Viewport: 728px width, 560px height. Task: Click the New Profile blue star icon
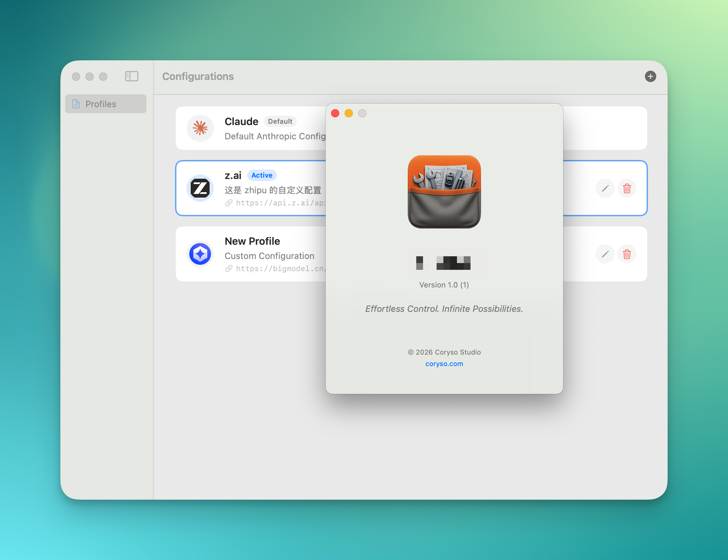pyautogui.click(x=200, y=254)
